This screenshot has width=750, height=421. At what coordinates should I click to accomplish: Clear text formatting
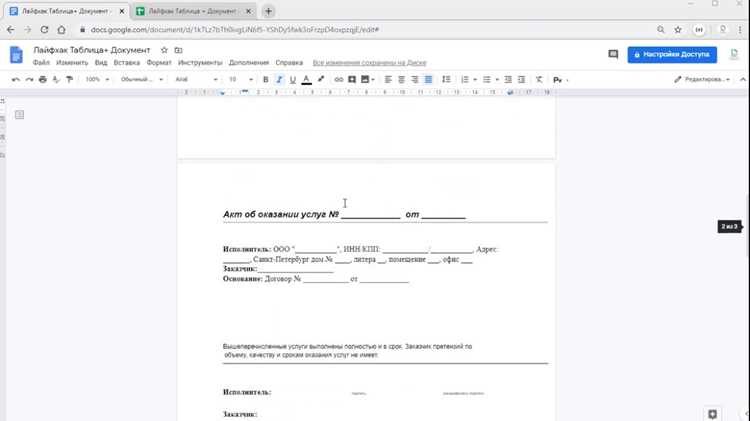(x=539, y=79)
